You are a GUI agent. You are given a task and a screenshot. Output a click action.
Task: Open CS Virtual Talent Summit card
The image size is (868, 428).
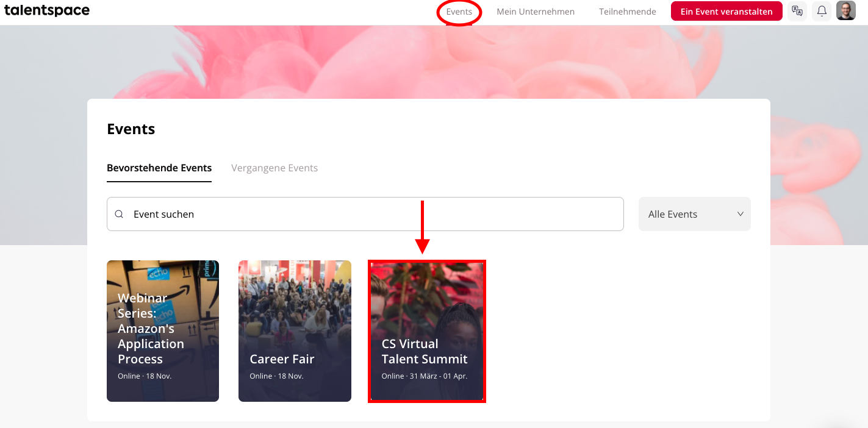[x=427, y=331]
